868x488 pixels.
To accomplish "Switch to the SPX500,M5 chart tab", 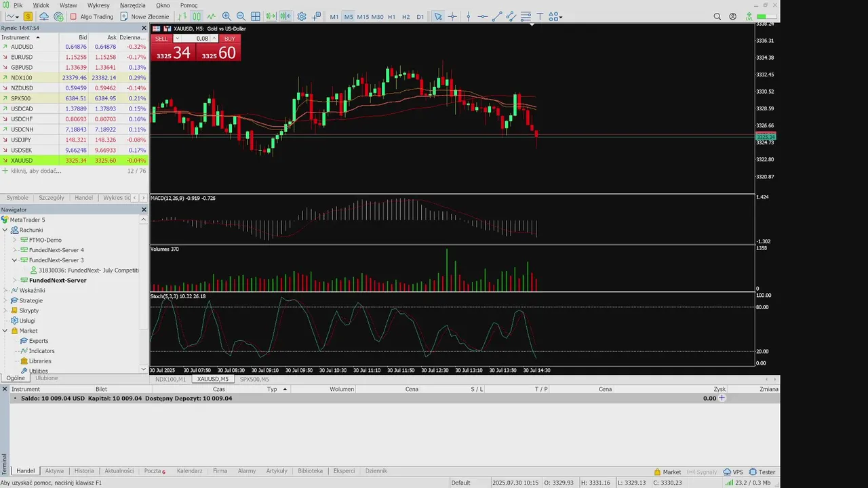I will pyautogui.click(x=254, y=379).
